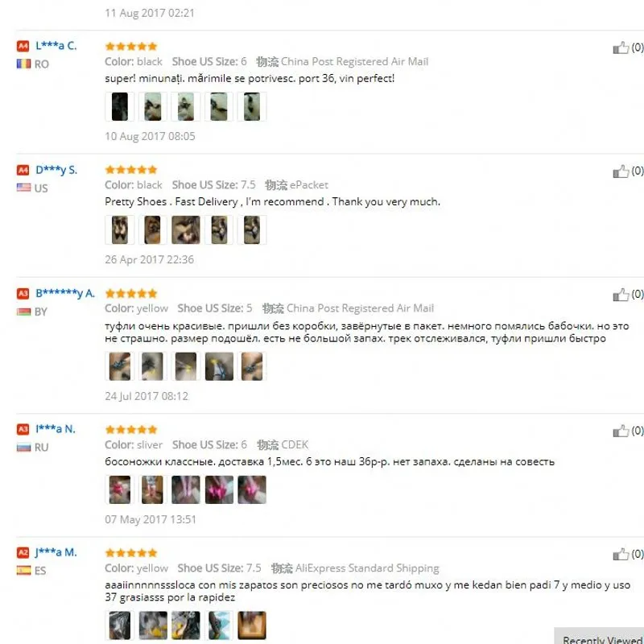Like L***a C.'s review with thumbs-up
The image size is (644, 644).
pos(621,47)
